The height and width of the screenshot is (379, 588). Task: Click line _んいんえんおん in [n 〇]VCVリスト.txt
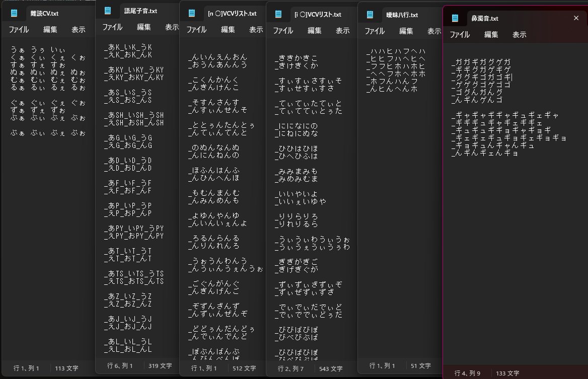click(218, 57)
